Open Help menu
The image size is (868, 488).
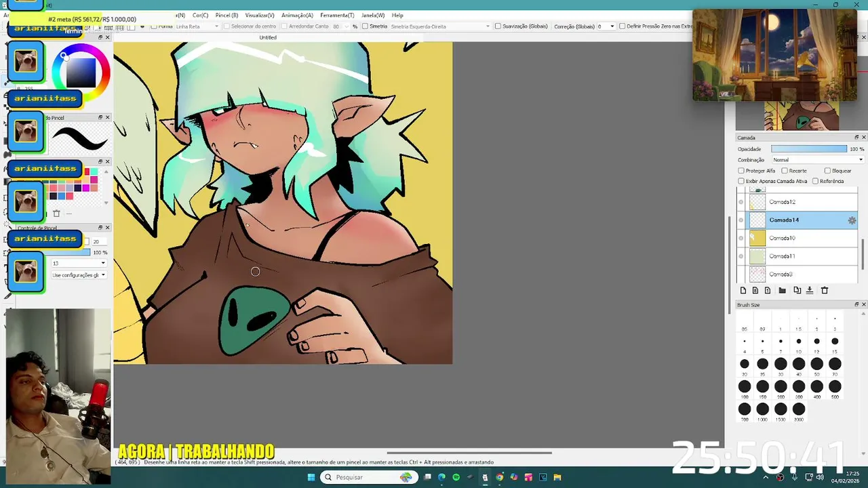[x=397, y=15]
